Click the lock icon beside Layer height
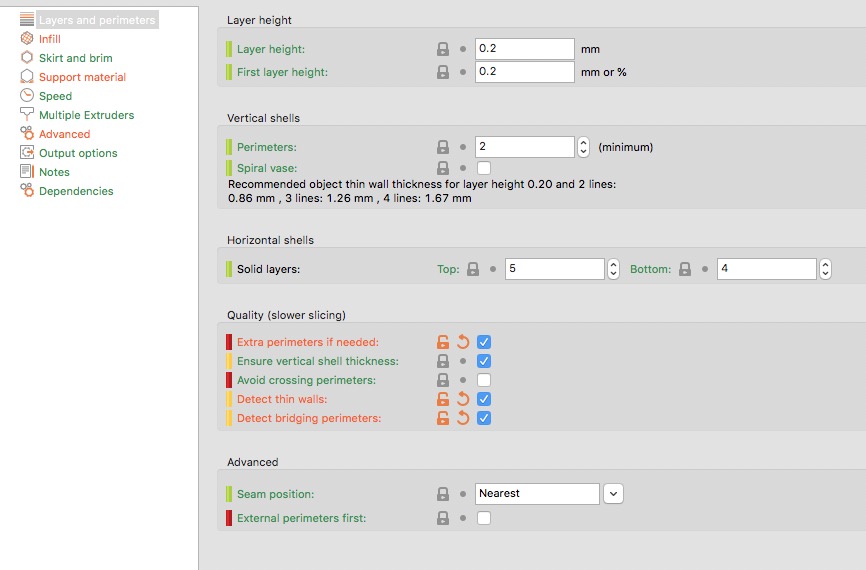The image size is (866, 570). 443,49
